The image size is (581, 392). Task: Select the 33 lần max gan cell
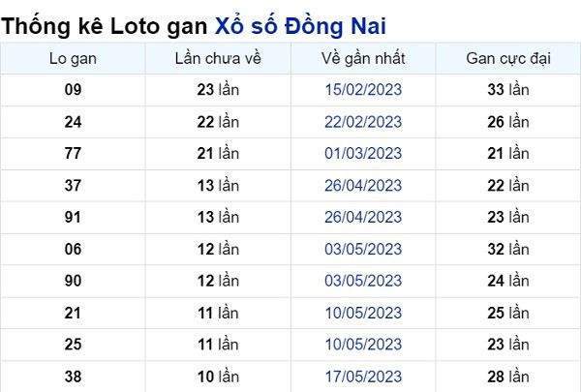508,90
